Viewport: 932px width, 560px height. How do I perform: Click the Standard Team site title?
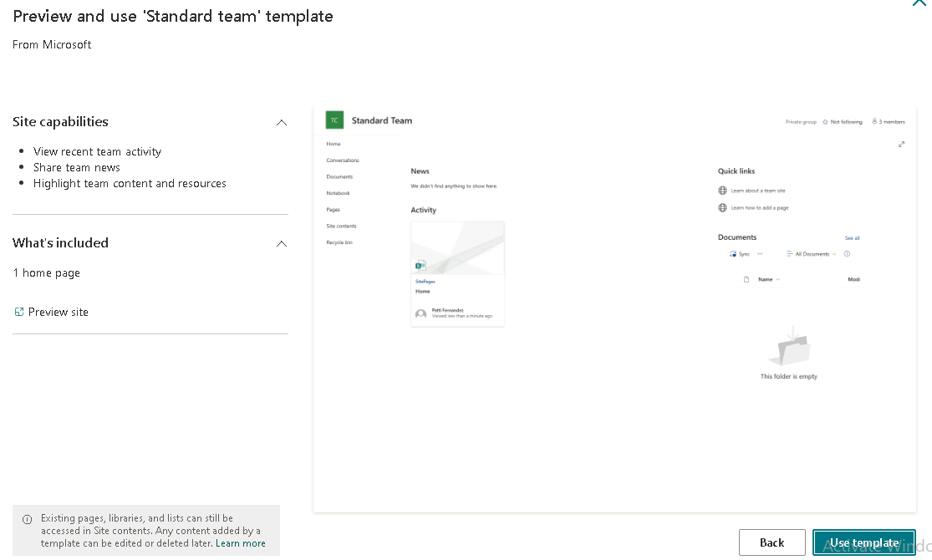(382, 120)
